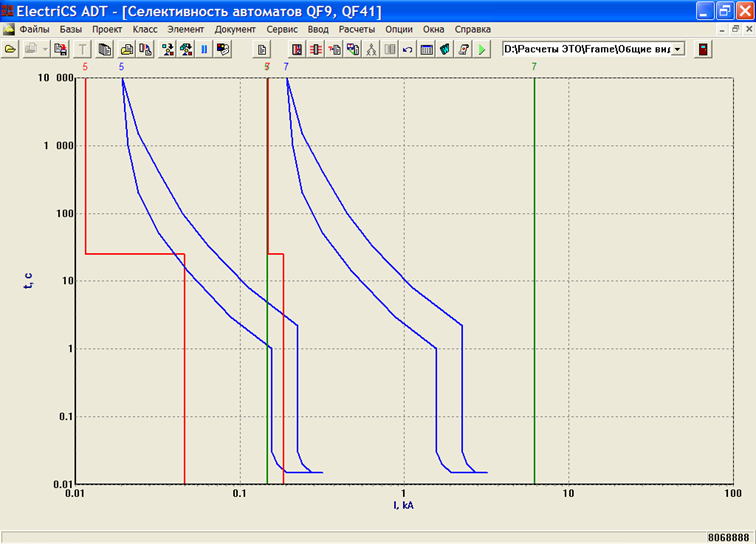The width and height of the screenshot is (756, 544).
Task: Click the document with magnifier icon
Action: (145, 48)
